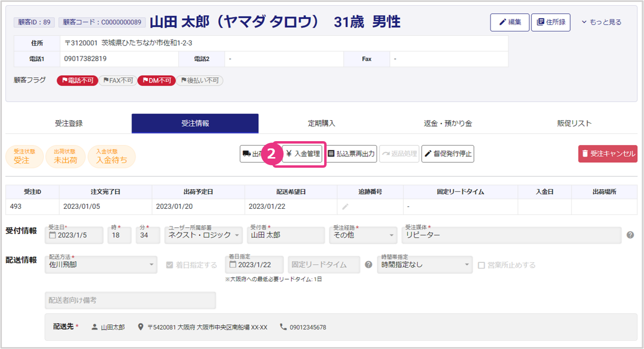Open the 返金・預かり金 tab
The height and width of the screenshot is (349, 644).
pyautogui.click(x=448, y=123)
